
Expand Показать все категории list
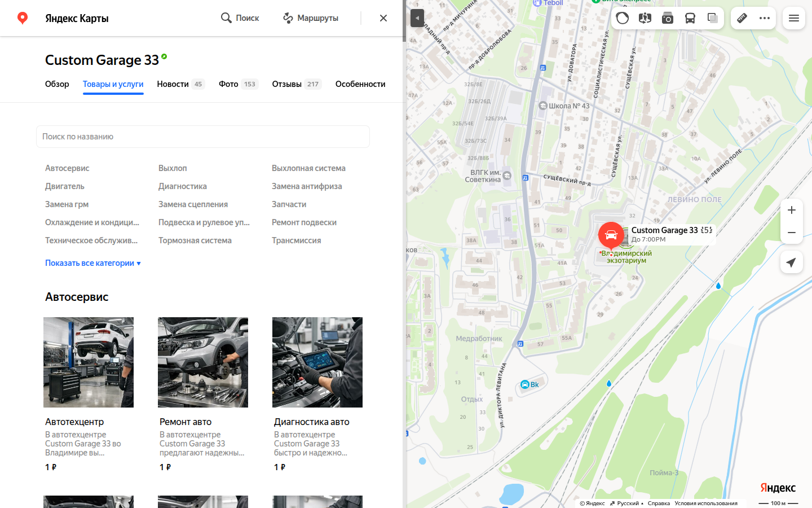[x=93, y=263]
